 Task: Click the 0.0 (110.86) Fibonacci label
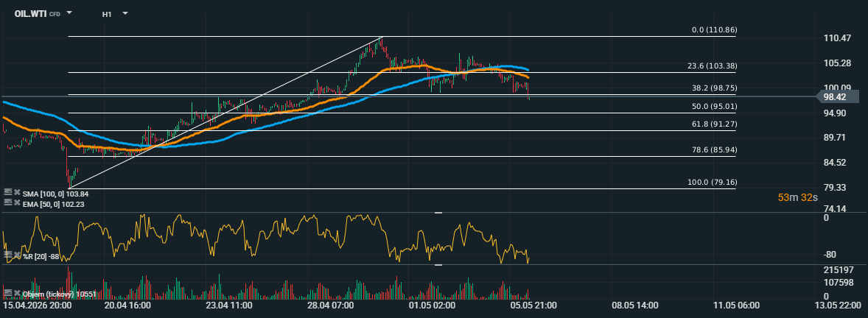(714, 30)
